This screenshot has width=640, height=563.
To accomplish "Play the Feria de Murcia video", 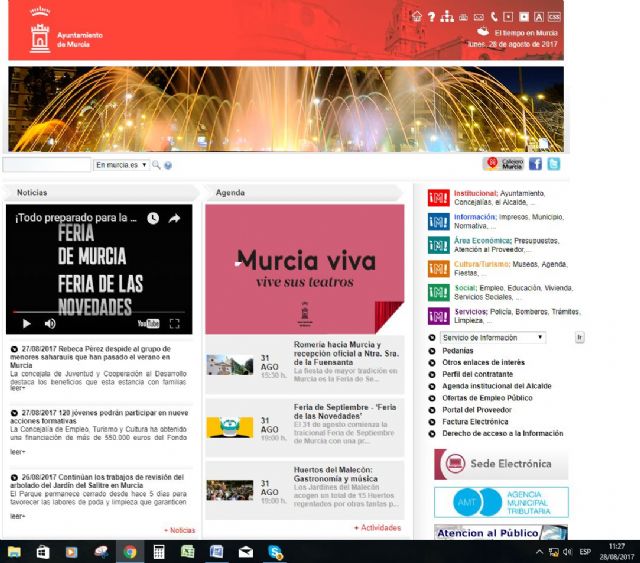I will pos(26,323).
